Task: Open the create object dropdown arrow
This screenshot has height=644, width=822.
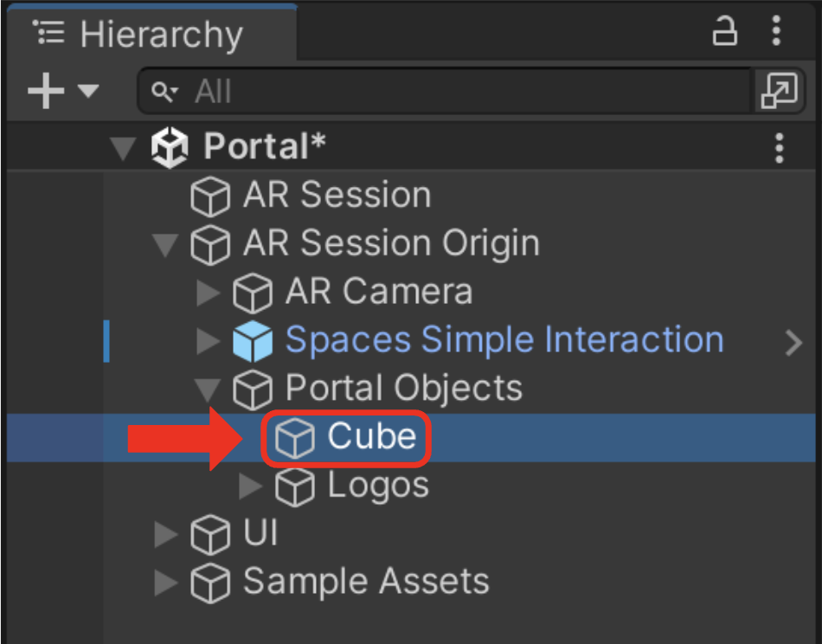Action: (x=88, y=91)
